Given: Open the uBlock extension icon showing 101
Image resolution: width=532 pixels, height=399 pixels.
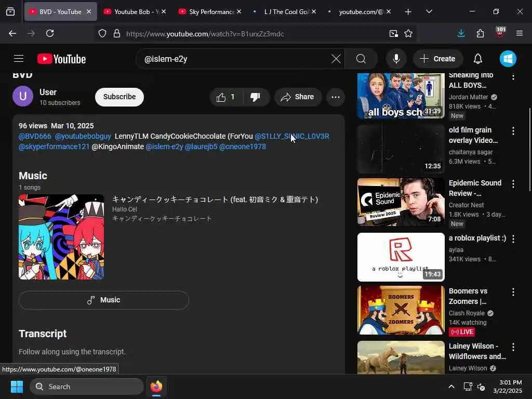Looking at the screenshot, I should click(500, 33).
